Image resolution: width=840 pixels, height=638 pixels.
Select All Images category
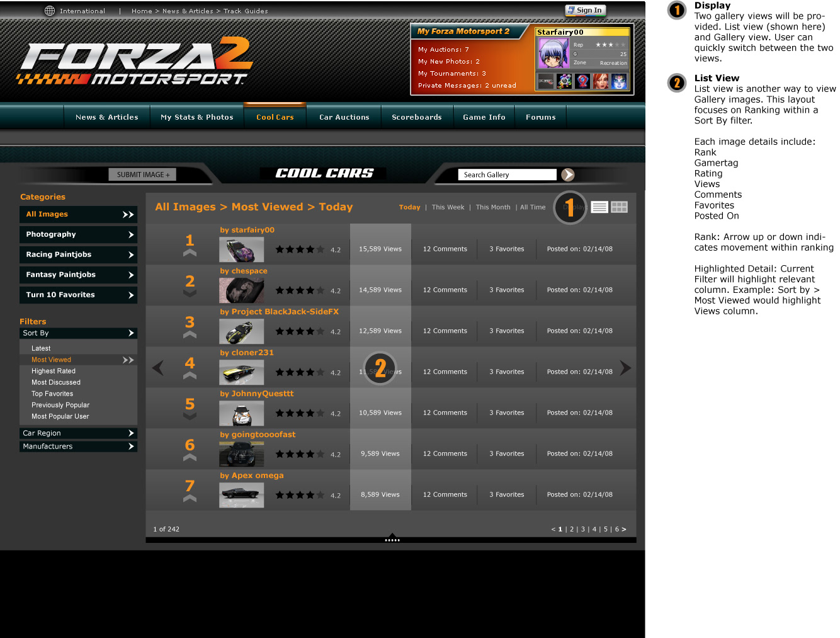[x=78, y=214]
